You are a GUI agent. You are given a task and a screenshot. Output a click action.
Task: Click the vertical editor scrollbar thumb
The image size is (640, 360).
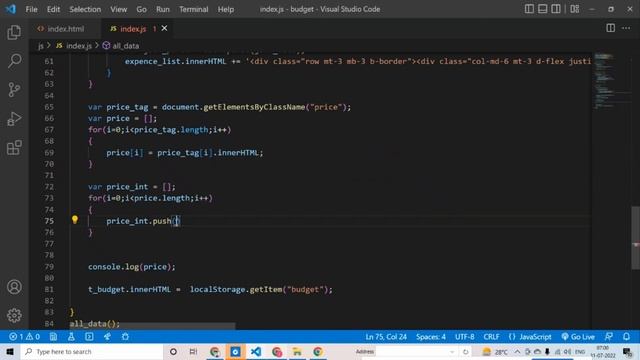636,238
